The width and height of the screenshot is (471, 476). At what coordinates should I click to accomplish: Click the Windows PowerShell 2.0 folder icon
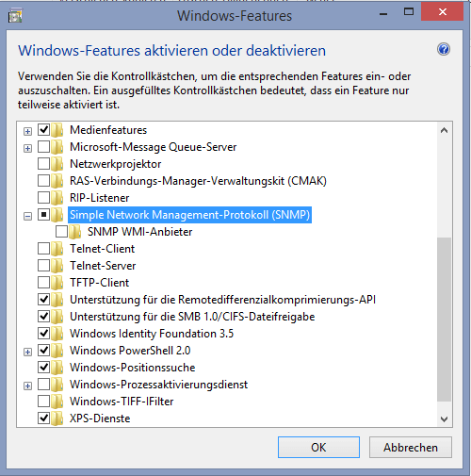click(57, 351)
